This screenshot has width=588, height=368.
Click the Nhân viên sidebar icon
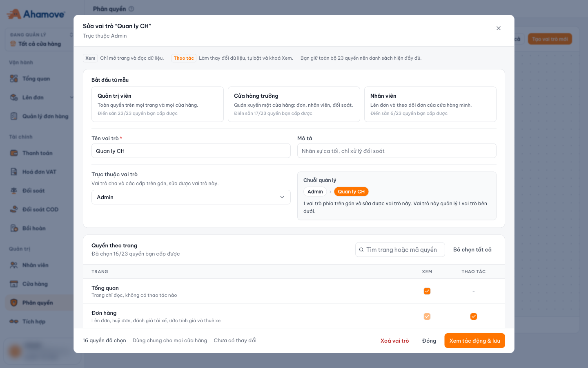click(x=14, y=265)
